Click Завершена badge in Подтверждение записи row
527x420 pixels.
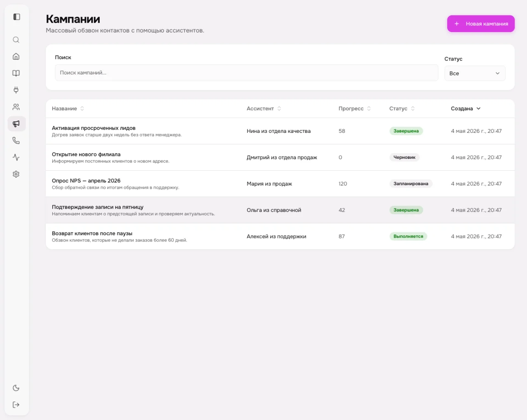click(x=406, y=210)
